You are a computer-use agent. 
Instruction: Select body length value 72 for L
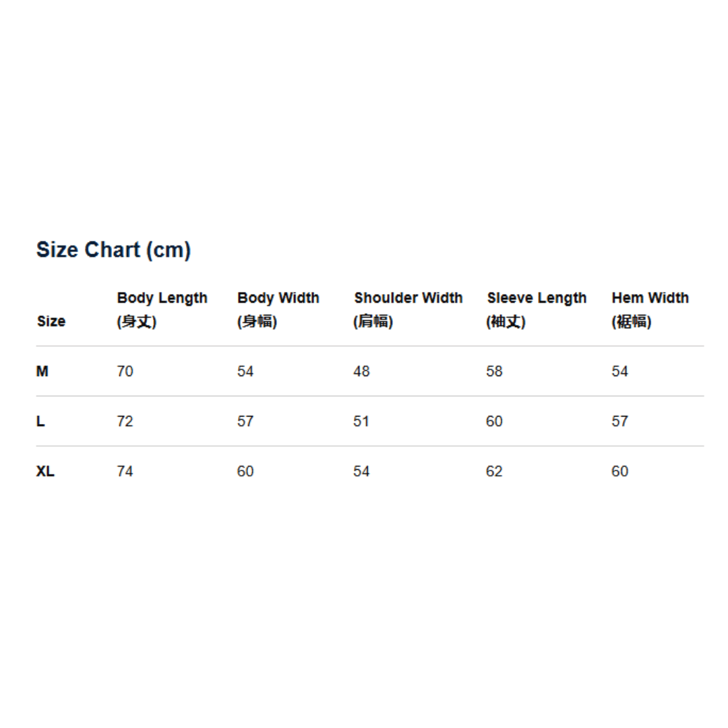tap(125, 421)
